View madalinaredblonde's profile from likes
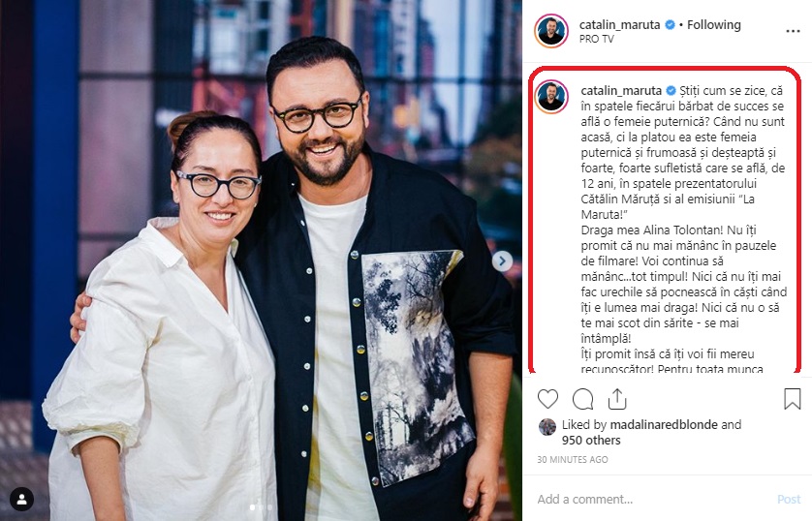812x521 pixels. tap(664, 425)
